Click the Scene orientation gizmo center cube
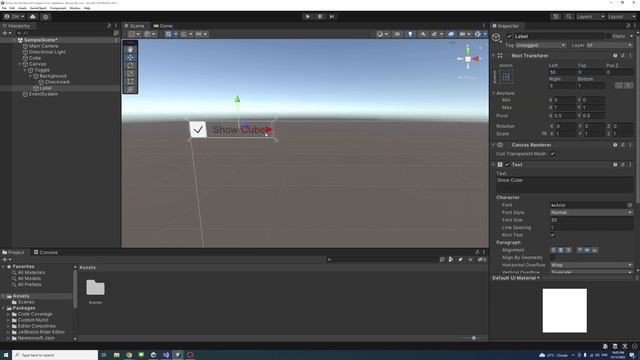The width and height of the screenshot is (640, 360). pyautogui.click(x=468, y=59)
